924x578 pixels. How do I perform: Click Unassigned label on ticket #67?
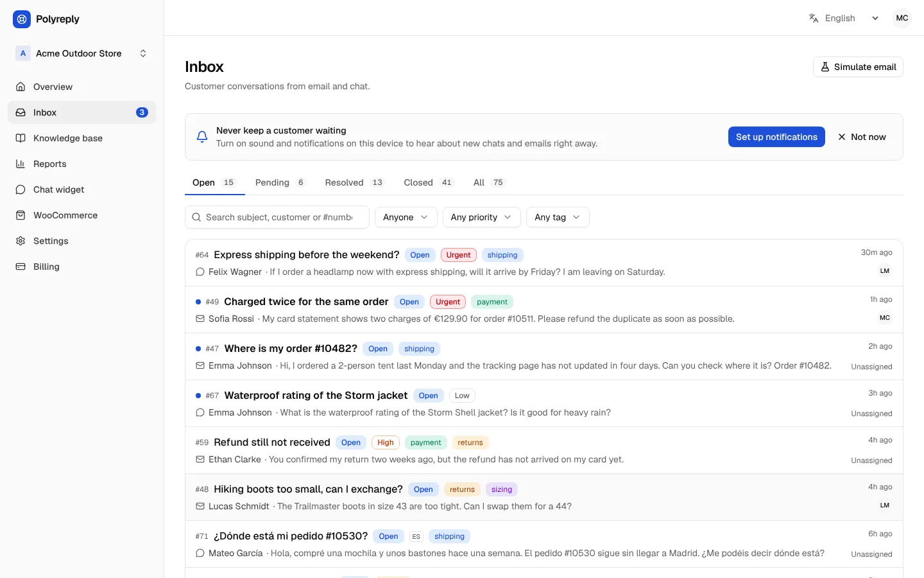[871, 414]
